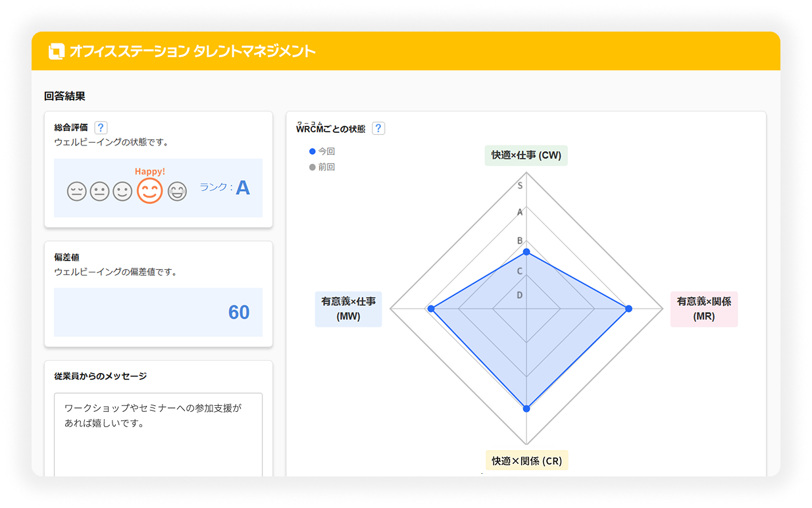Click the 快適×関係 (CR) axis label
Image resolution: width=812 pixels, height=508 pixels.
pyautogui.click(x=526, y=461)
